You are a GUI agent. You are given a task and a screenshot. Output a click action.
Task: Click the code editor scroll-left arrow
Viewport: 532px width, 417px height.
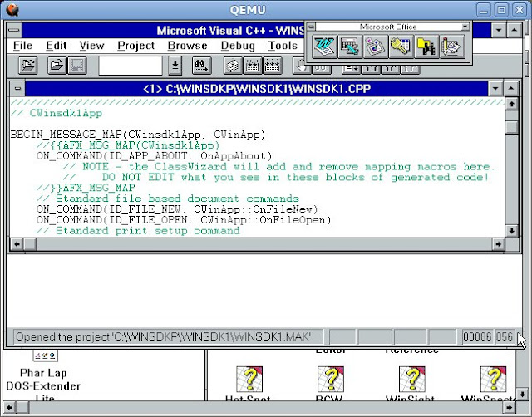[x=17, y=244]
